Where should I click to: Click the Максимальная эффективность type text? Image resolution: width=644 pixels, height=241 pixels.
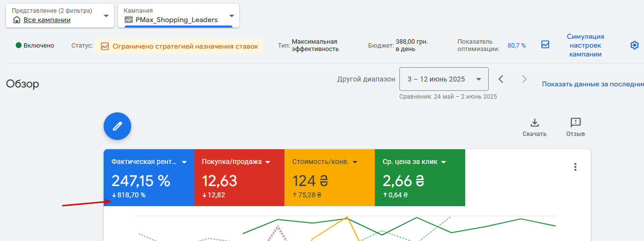(x=314, y=45)
